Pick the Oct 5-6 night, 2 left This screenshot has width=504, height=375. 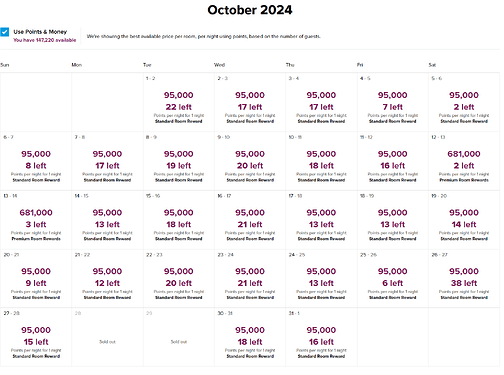[x=464, y=102]
